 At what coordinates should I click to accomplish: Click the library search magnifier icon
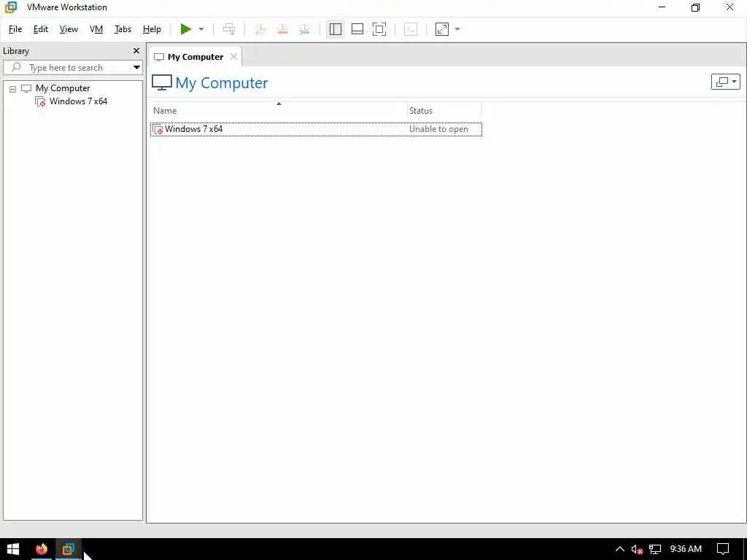pos(16,67)
